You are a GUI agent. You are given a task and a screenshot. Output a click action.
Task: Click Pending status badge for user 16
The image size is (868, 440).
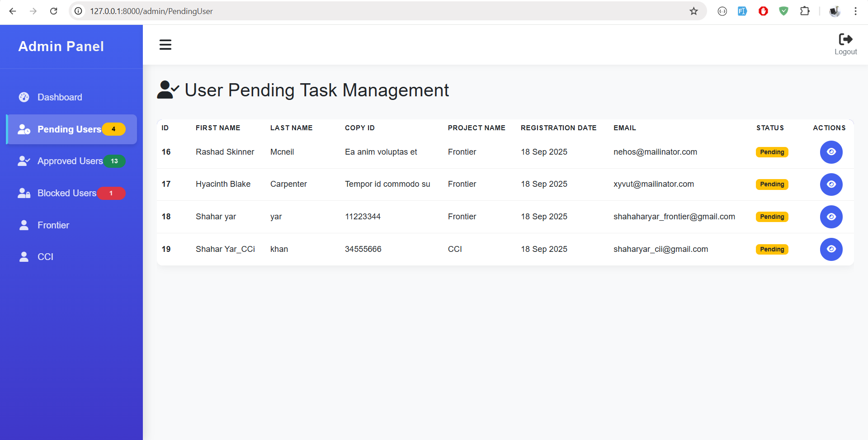tap(772, 152)
